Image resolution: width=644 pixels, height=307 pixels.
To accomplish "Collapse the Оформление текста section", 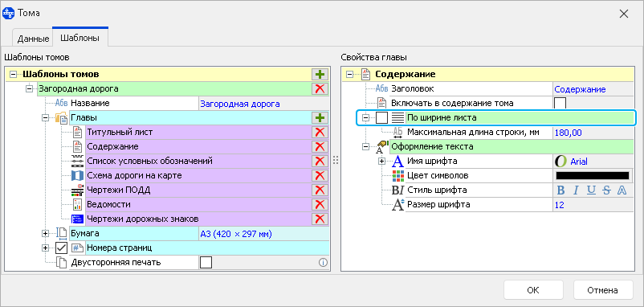I will (x=366, y=146).
